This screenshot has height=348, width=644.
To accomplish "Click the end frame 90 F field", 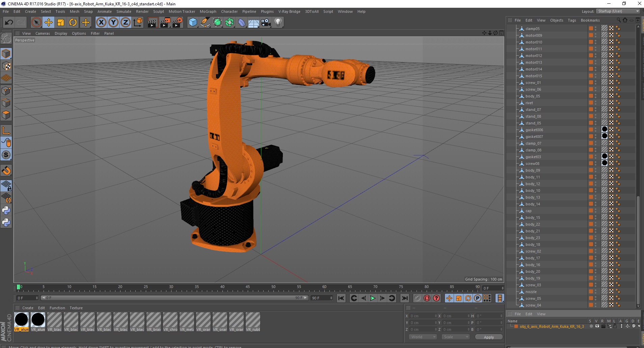I will [322, 298].
